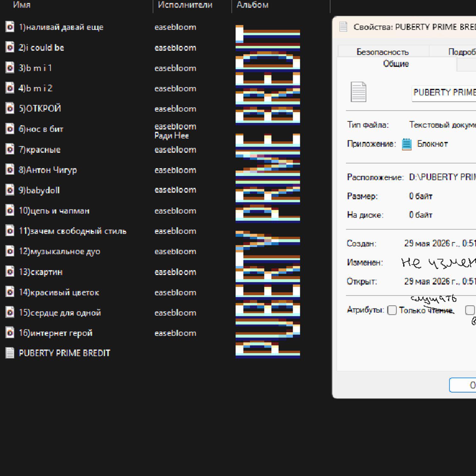Sort by the "Альбом" column header

pyautogui.click(x=253, y=5)
